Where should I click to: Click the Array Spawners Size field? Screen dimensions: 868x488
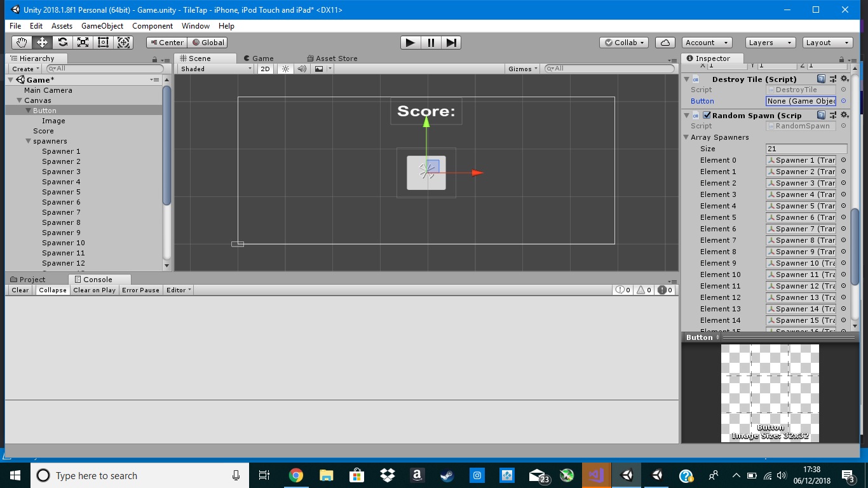pyautogui.click(x=806, y=149)
